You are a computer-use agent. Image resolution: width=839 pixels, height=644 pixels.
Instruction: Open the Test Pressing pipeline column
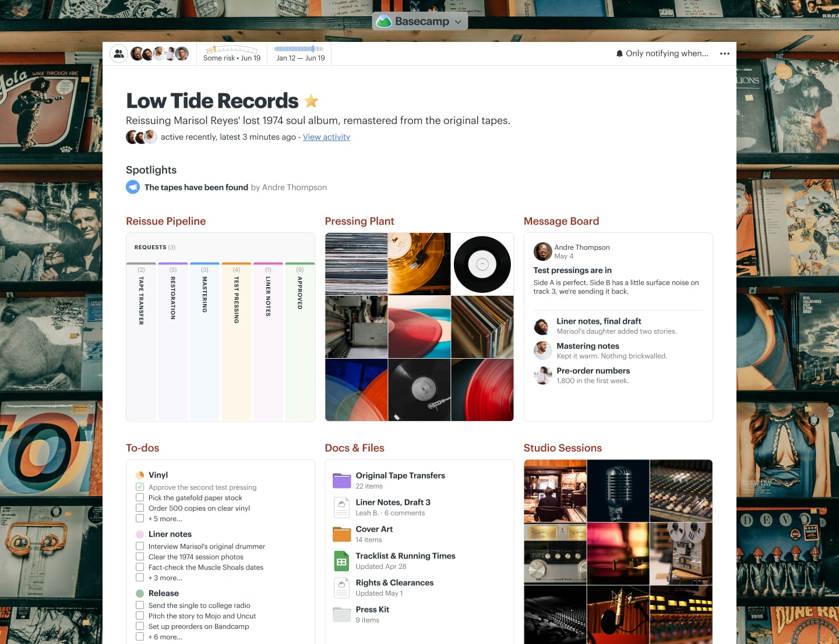coord(237,341)
